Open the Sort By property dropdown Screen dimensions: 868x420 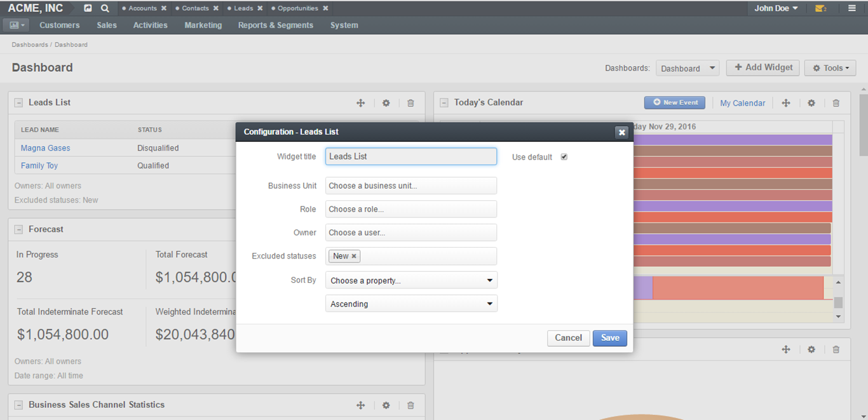(x=411, y=280)
